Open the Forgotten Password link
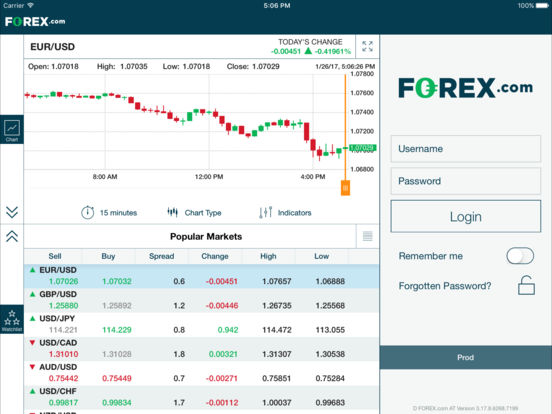This screenshot has height=414, width=552. (x=445, y=286)
